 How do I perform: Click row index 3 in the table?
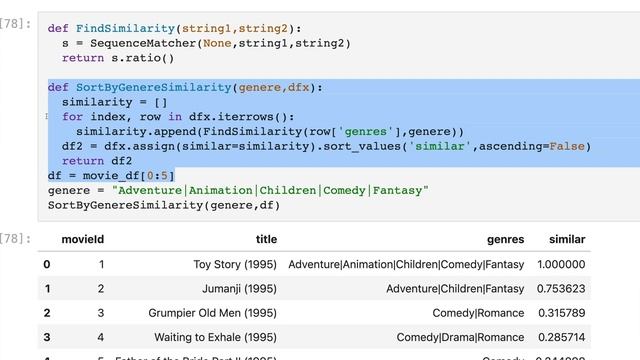[x=47, y=338]
